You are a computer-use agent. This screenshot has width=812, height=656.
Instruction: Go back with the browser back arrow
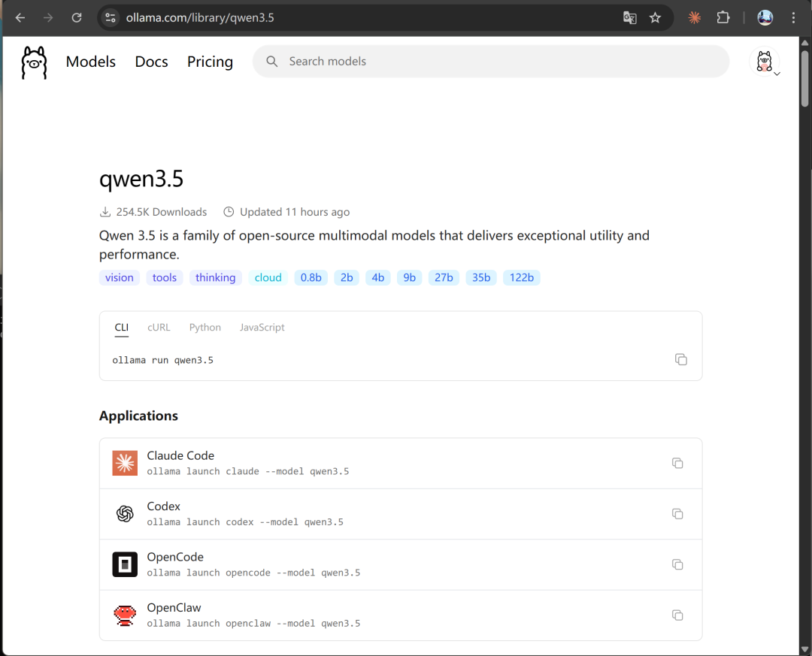(x=20, y=17)
